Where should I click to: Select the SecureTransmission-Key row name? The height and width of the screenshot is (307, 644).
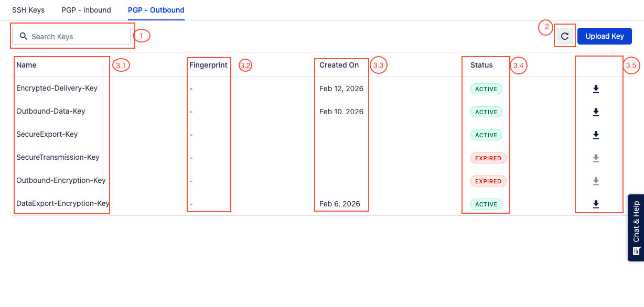coord(58,158)
